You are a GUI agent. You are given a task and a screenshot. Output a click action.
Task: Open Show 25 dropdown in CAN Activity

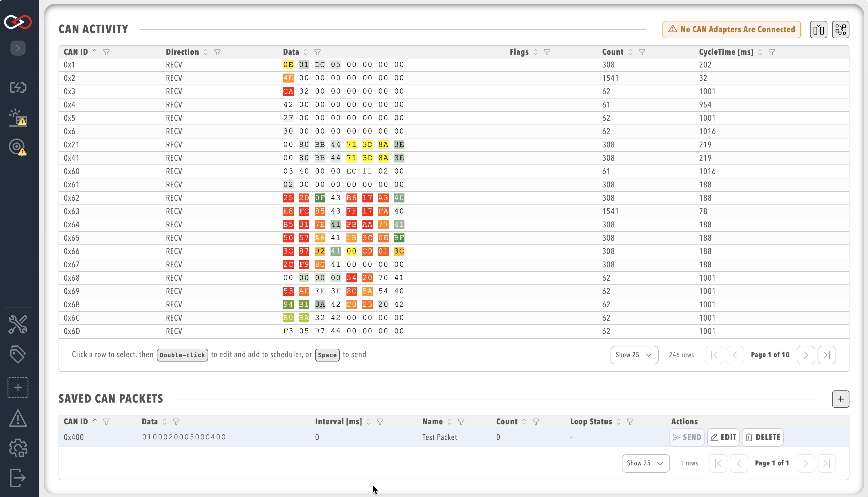634,355
